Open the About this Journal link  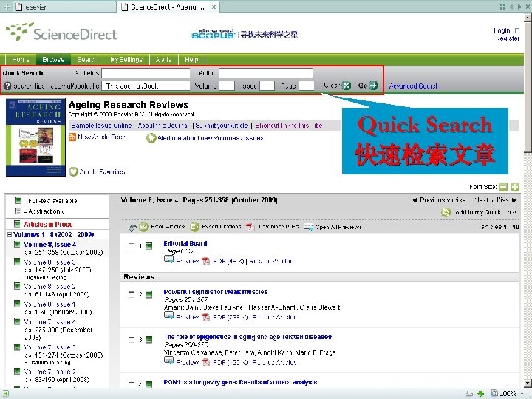163,126
